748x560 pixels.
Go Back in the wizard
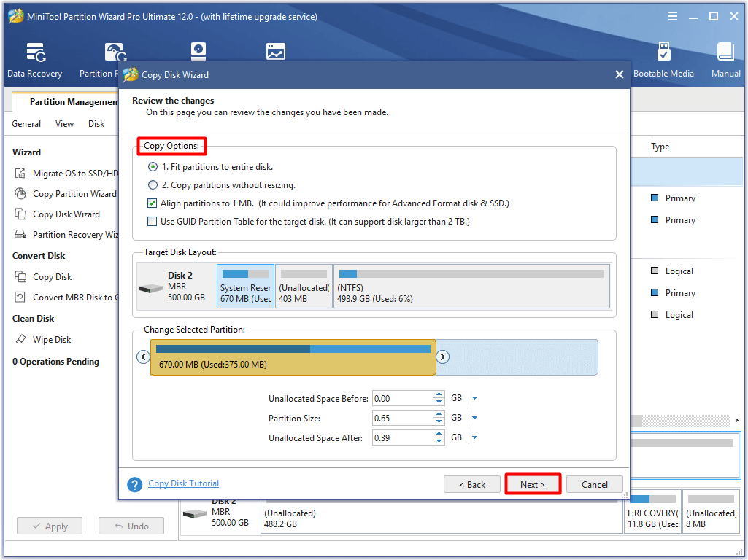[x=472, y=484]
